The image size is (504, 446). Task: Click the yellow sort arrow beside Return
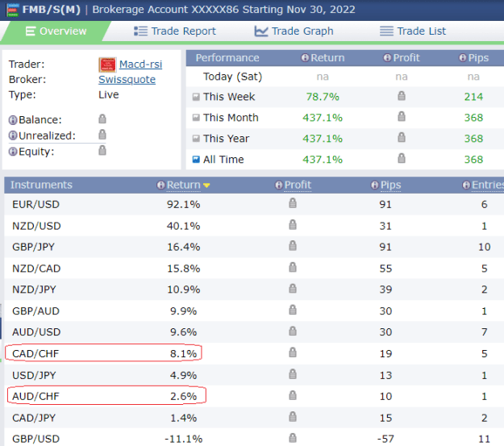coord(206,185)
